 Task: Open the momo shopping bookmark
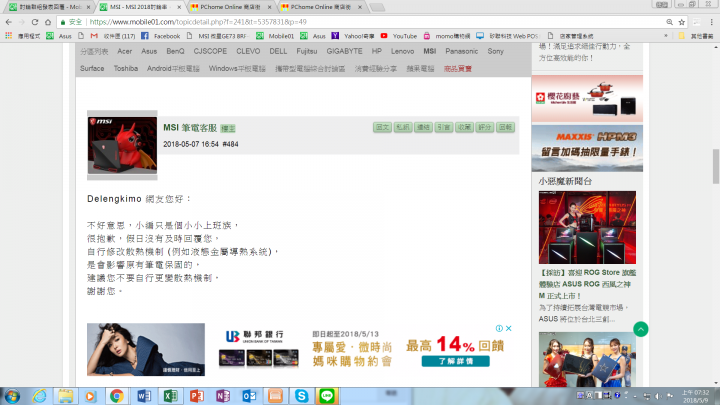pos(447,35)
